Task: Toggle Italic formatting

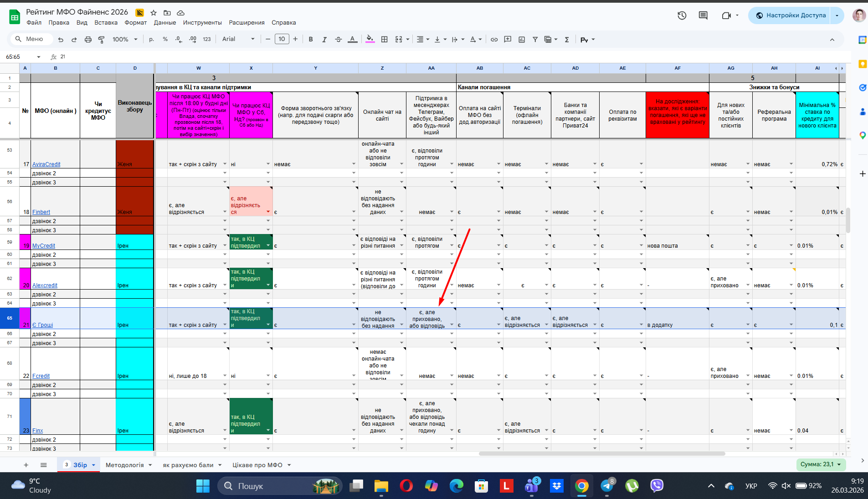Action: (324, 40)
